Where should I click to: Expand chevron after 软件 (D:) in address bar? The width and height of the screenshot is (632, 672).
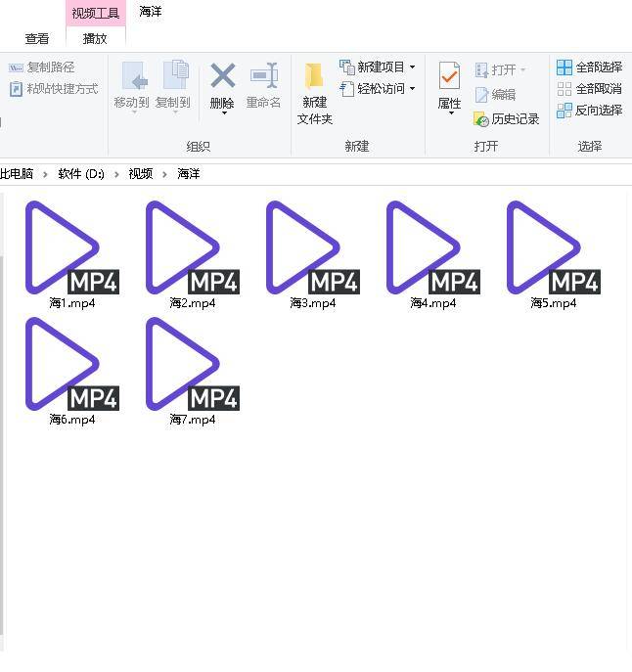116,174
